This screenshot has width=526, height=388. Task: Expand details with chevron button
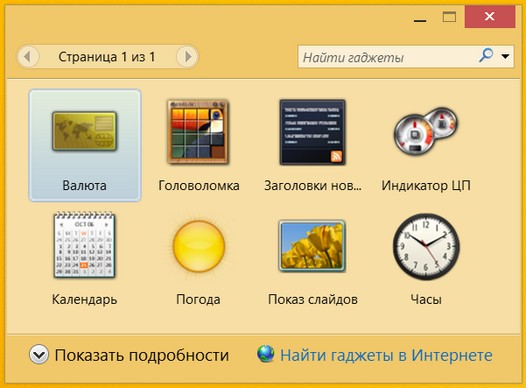(39, 354)
